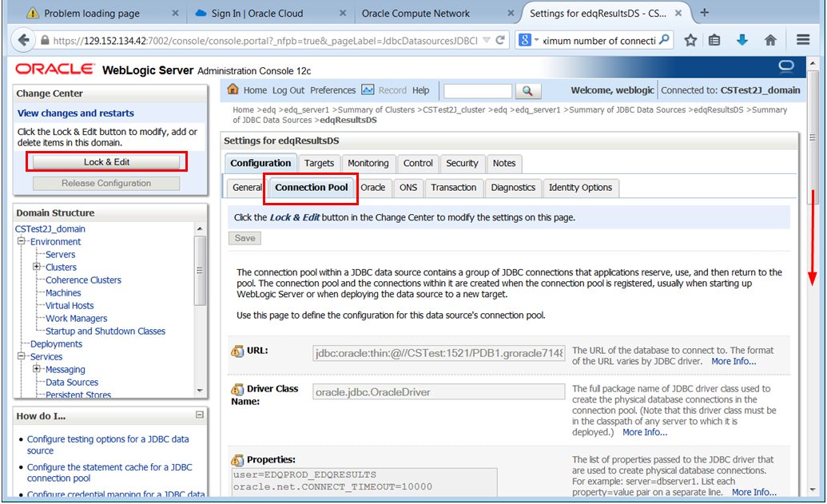Open the downloads arrow icon
The height and width of the screenshot is (504, 827).
point(742,40)
